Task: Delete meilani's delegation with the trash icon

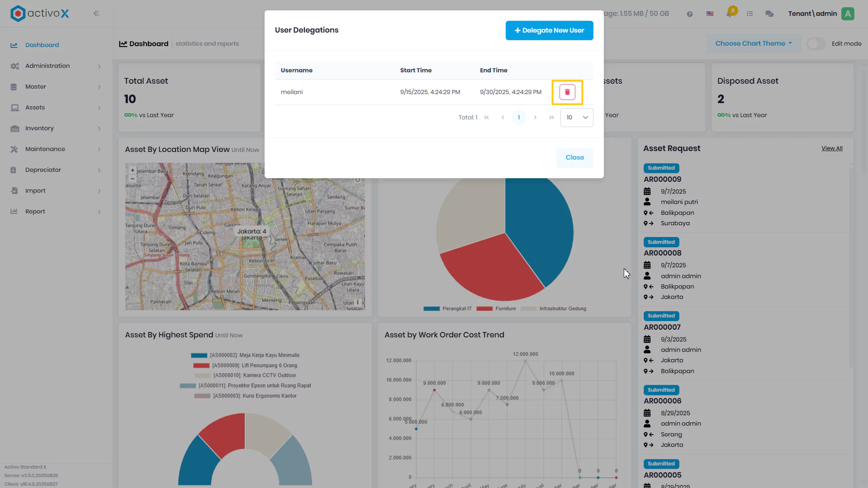Action: coord(567,92)
